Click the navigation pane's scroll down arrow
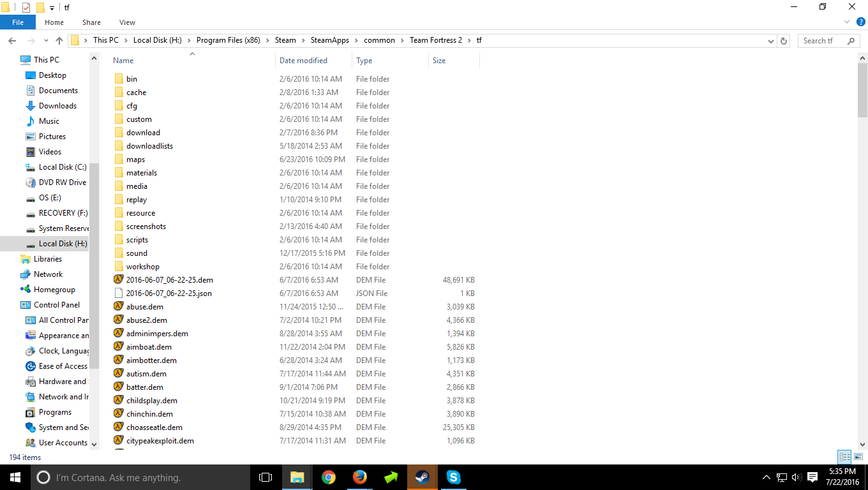This screenshot has width=868, height=490. 94,443
